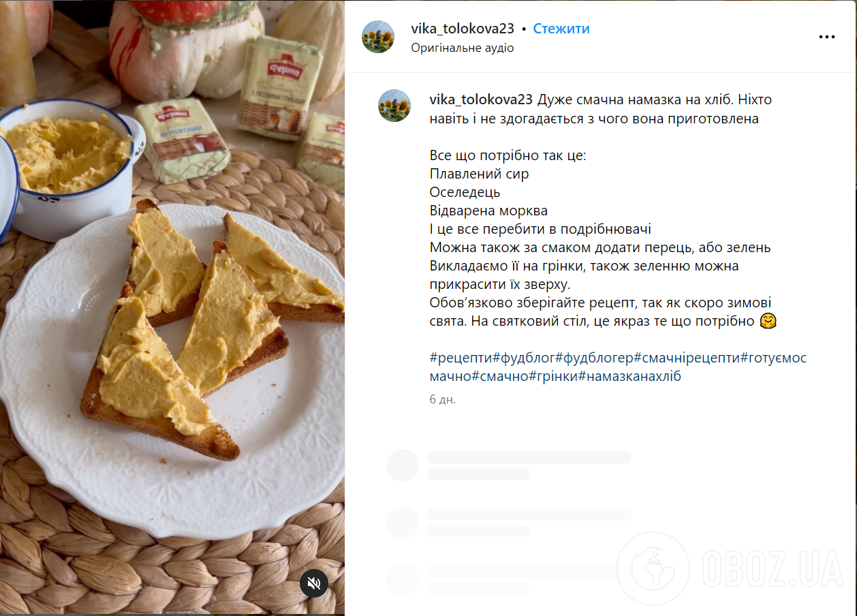Viewport: 857px width, 616px height.
Task: Follow the account via Стежити
Action: tap(561, 29)
